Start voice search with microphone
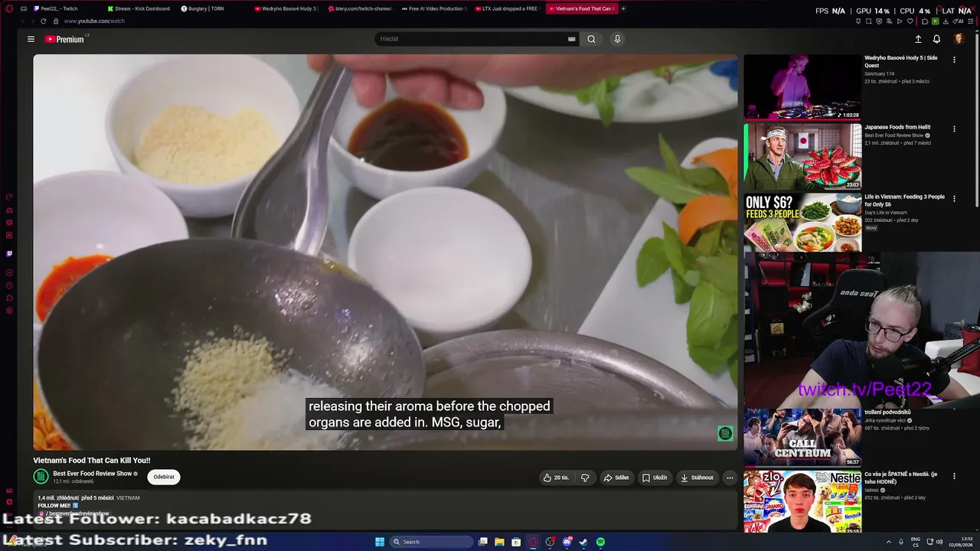 pyautogui.click(x=617, y=39)
